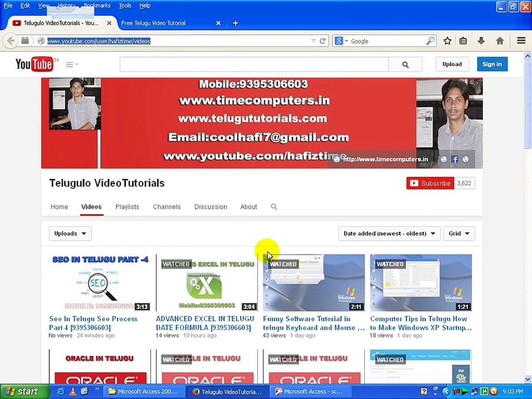Launch Internet Explorer from quick launch

[61, 391]
